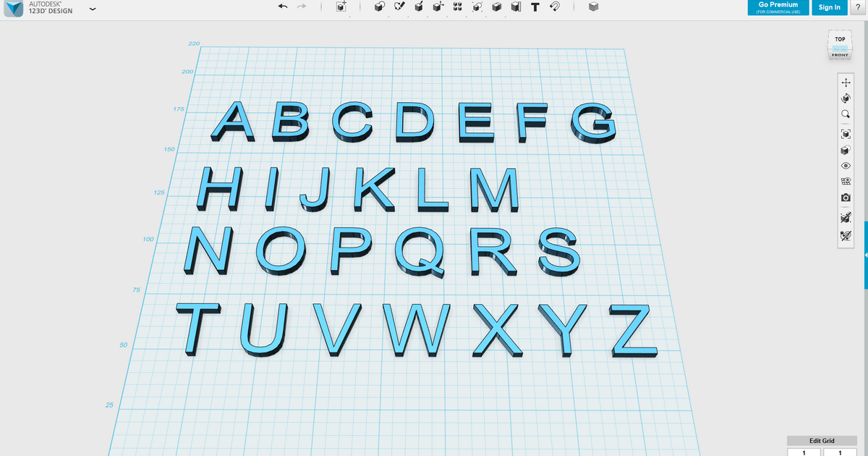868x456 pixels.
Task: Open the Pattern tool
Action: coord(457,8)
